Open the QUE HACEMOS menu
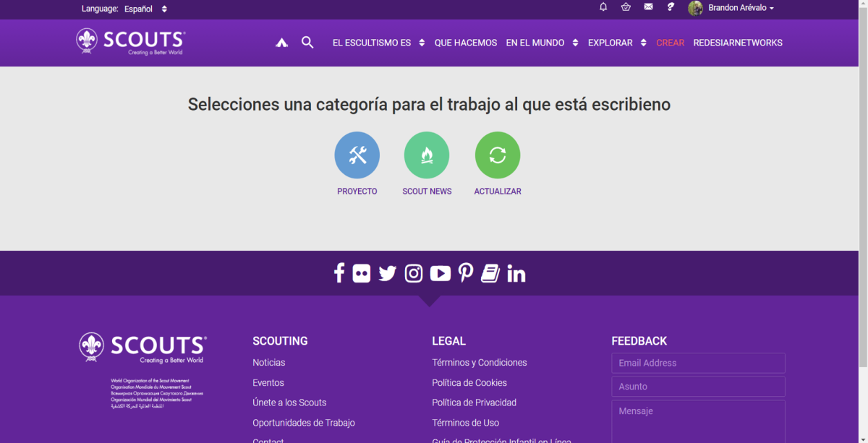This screenshot has height=443, width=868. coord(466,43)
